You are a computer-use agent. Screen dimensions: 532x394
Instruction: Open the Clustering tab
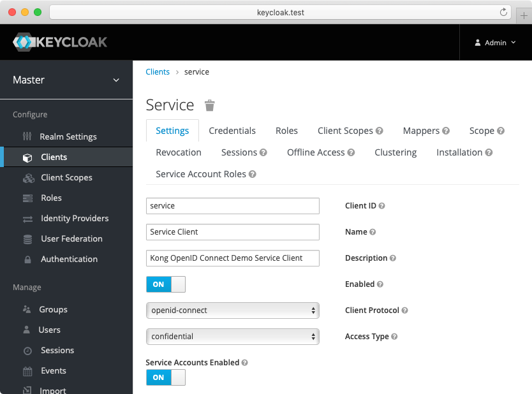(x=395, y=152)
